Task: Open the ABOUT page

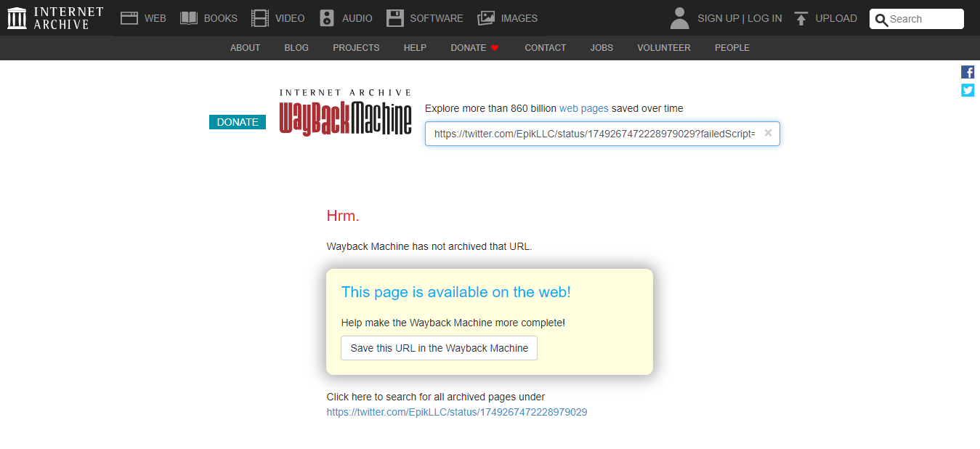Action: [245, 48]
